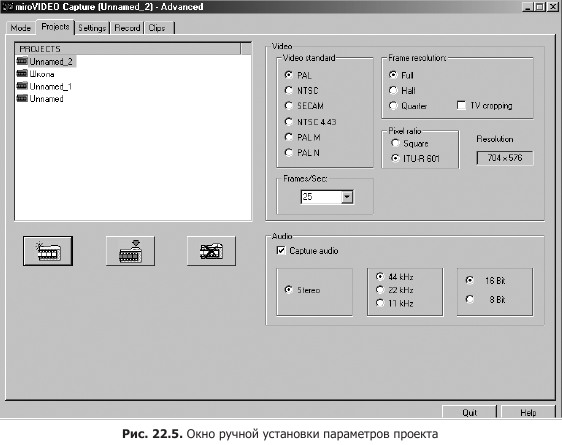Select 8 Bit audio depth
The height and width of the screenshot is (445, 562).
coord(470,299)
